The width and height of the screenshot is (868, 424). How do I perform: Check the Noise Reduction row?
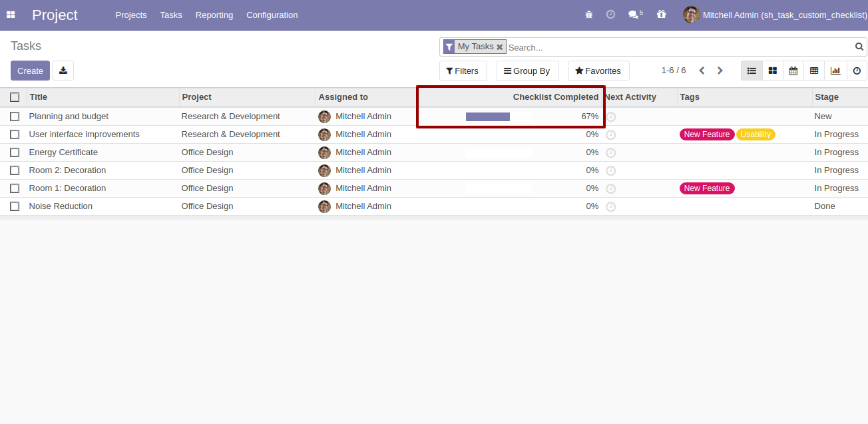pyautogui.click(x=15, y=206)
